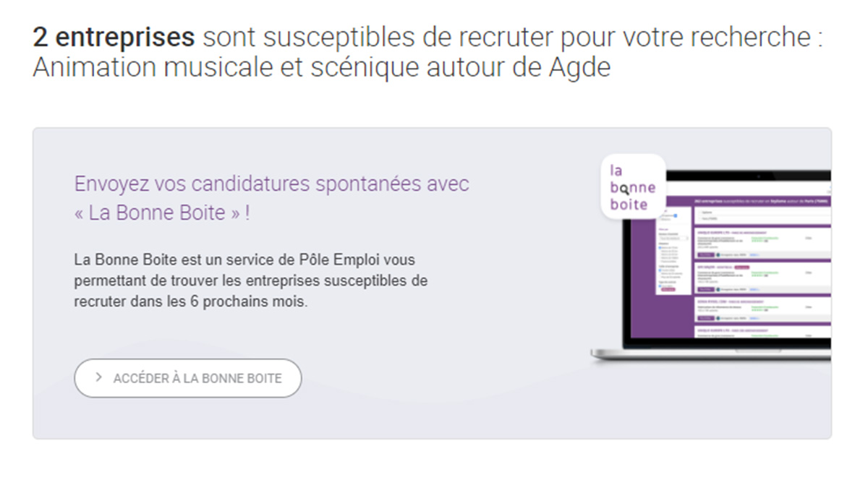868x480 pixels.
Task: Click the green rating stars in first preview card
Action: pos(757,241)
